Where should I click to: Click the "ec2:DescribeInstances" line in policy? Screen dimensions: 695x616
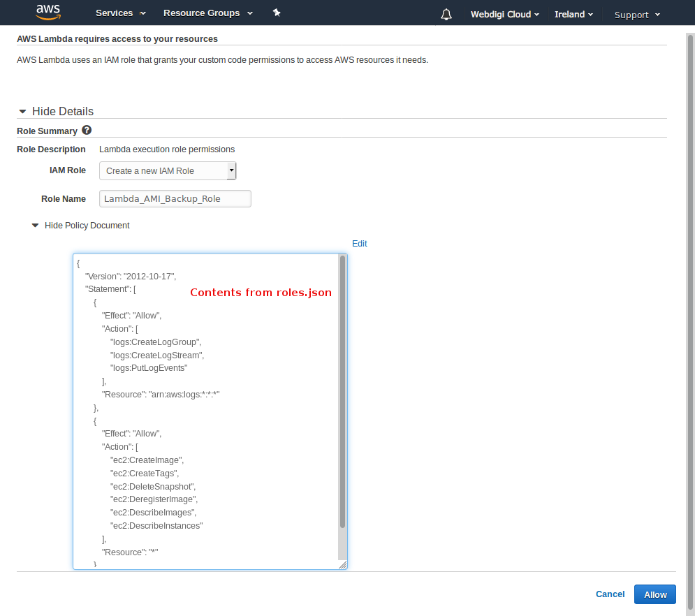coord(156,526)
